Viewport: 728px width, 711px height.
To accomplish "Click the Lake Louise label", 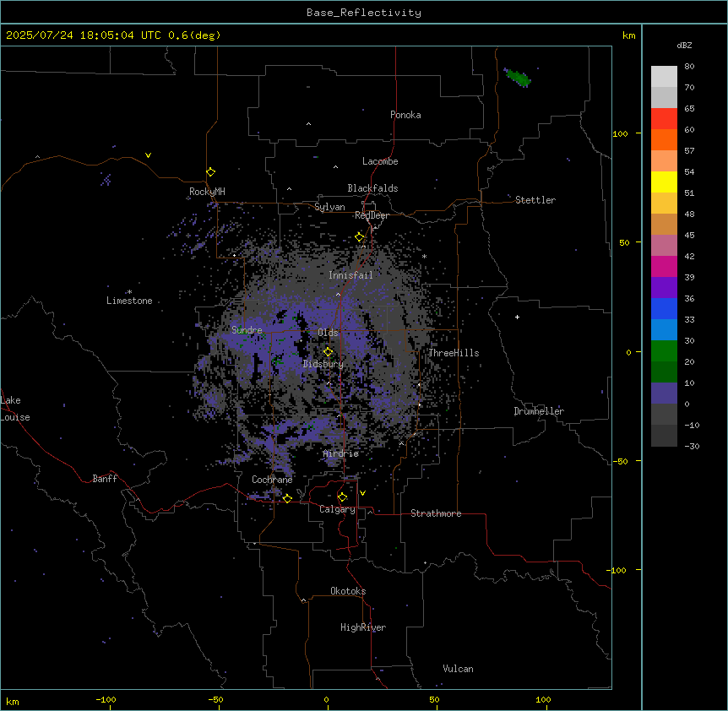I will click(x=15, y=409).
